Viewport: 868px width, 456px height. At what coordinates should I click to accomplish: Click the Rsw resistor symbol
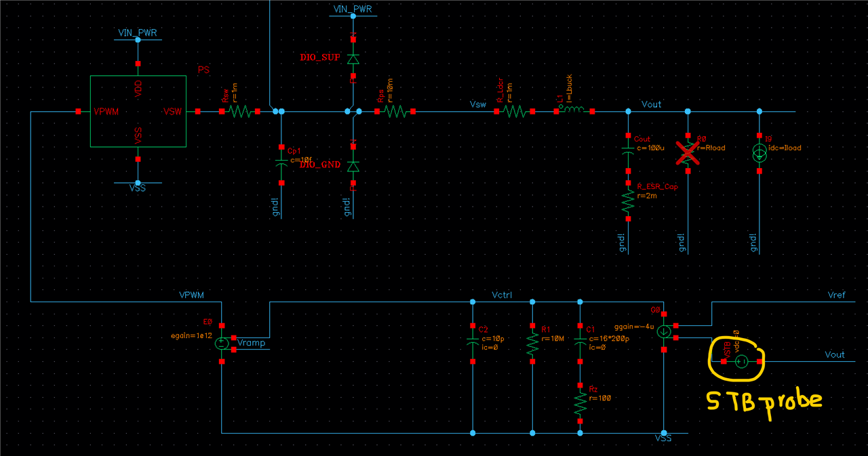tap(239, 111)
